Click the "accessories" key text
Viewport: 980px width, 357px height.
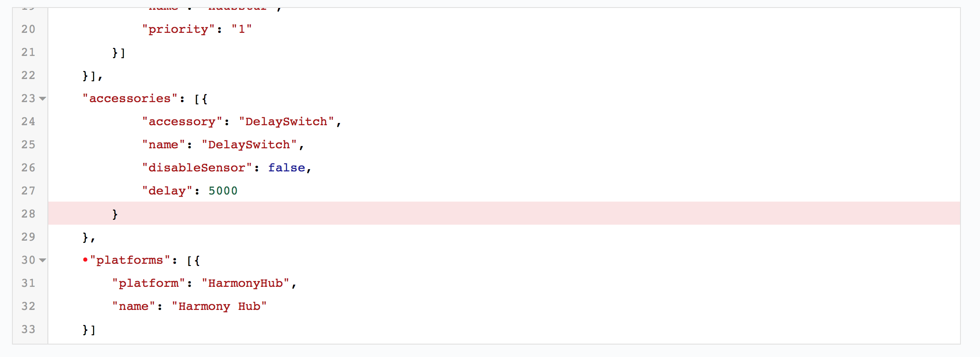[130, 98]
